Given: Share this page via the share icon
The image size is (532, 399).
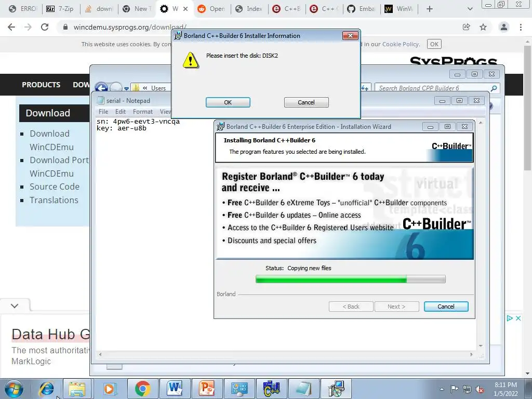Looking at the screenshot, I should pos(467,27).
